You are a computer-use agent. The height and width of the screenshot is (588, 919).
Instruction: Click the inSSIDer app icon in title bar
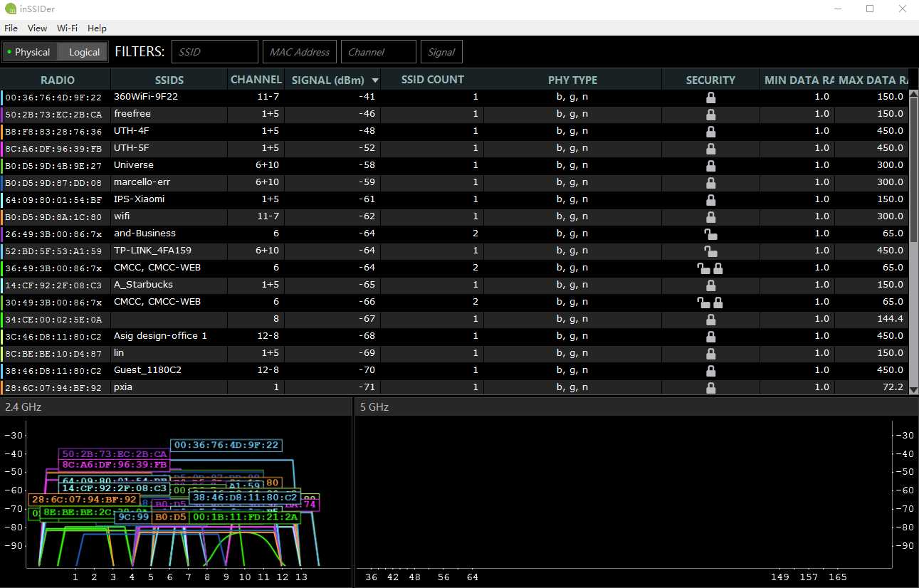coord(9,9)
